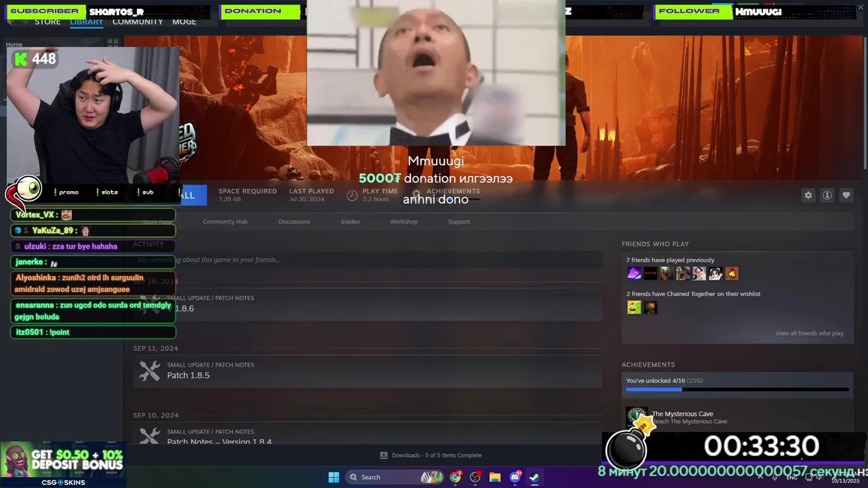
Task: Open fifth friend avatar in played list
Action: 699,274
